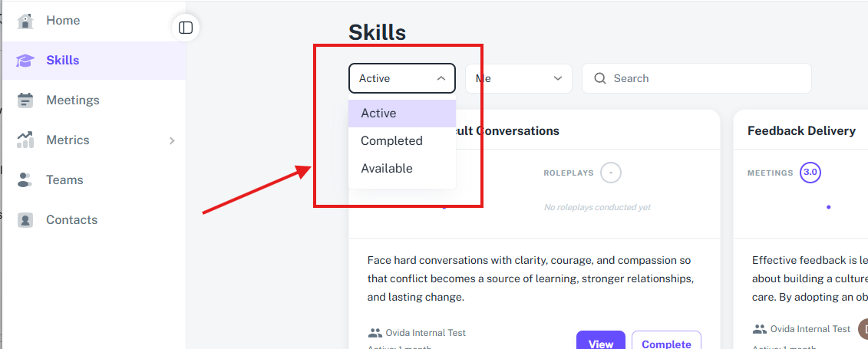868x349 pixels.
Task: Open the Me filter dropdown
Action: point(519,78)
